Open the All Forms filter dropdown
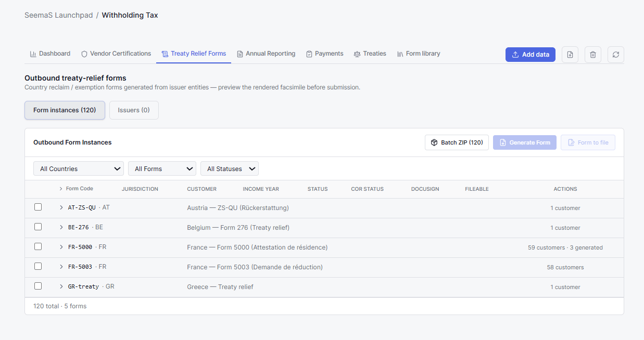644x340 pixels. click(x=162, y=168)
